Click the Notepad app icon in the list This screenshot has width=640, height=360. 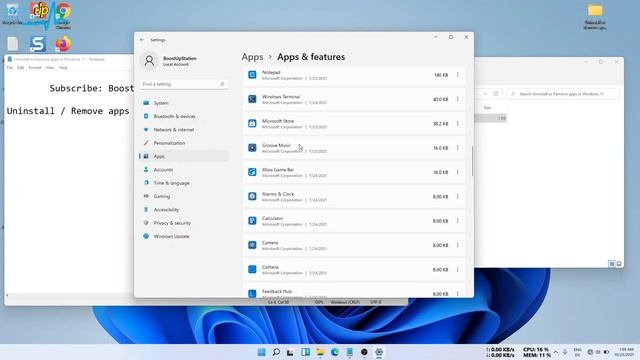(x=252, y=75)
